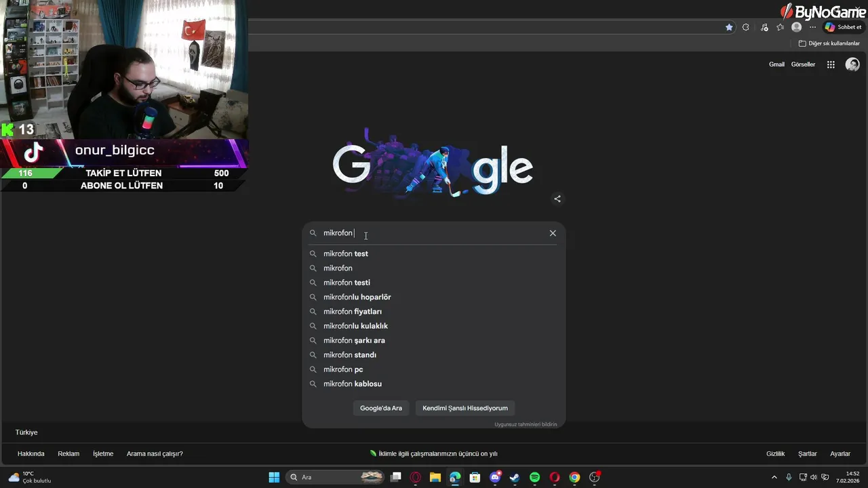Screen dimensions: 868x488
Task: Open the Gizlilik footer link
Action: point(776,453)
